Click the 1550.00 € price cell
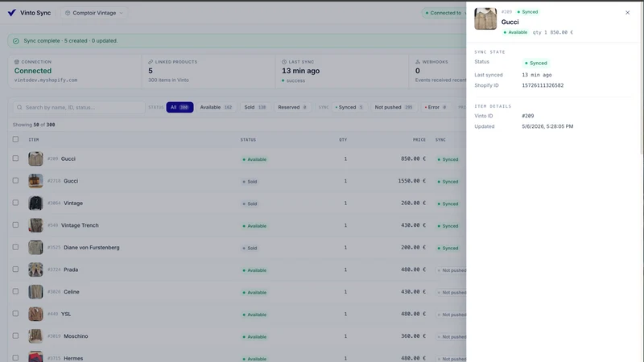 411,180
